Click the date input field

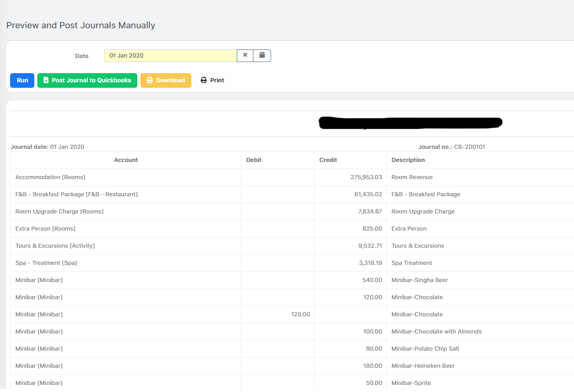click(x=170, y=55)
